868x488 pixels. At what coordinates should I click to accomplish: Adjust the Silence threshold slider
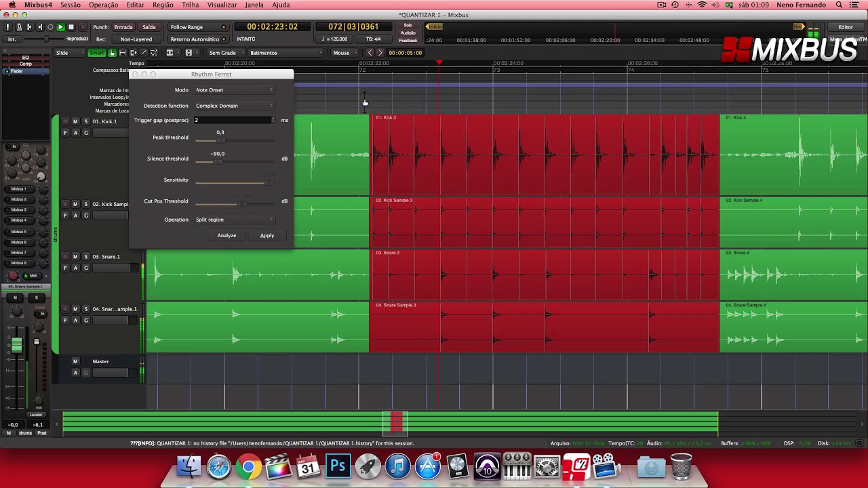pyautogui.click(x=235, y=162)
